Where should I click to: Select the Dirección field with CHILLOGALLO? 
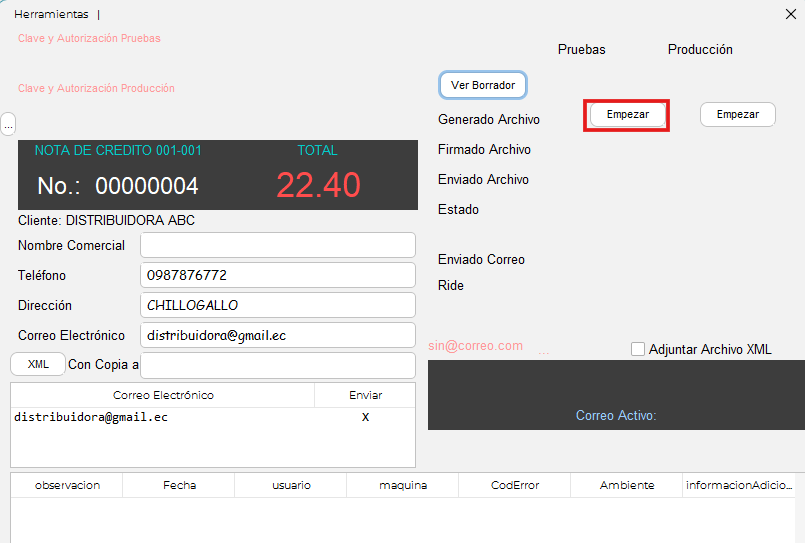point(277,305)
